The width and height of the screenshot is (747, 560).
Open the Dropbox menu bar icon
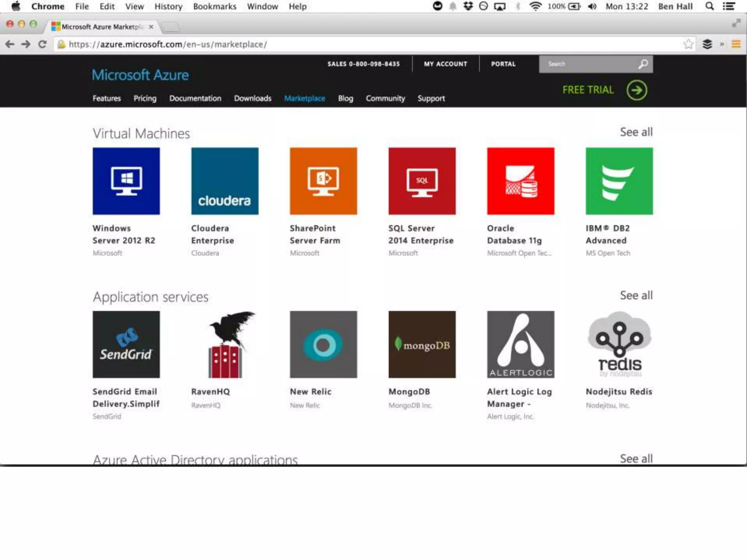[x=468, y=6]
